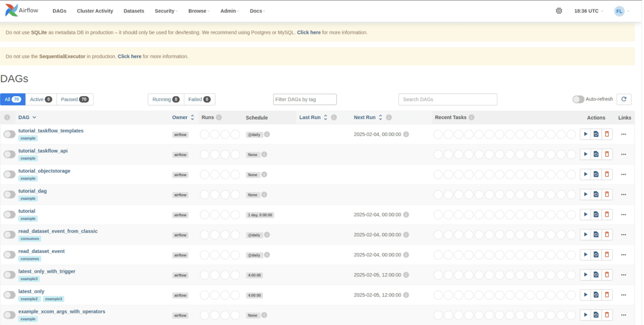Focus the Filter DAGs by tag field
Viewport: 644px width, 325px height.
(305, 99)
